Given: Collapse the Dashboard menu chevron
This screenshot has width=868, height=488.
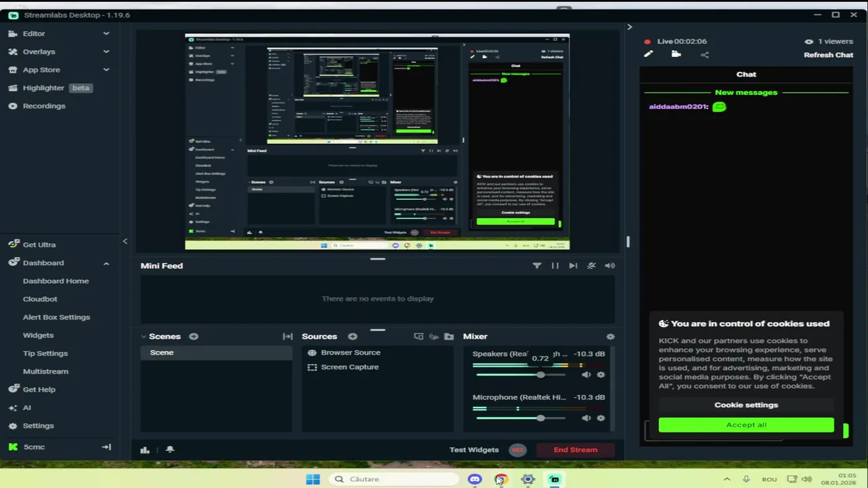Looking at the screenshot, I should (x=106, y=263).
